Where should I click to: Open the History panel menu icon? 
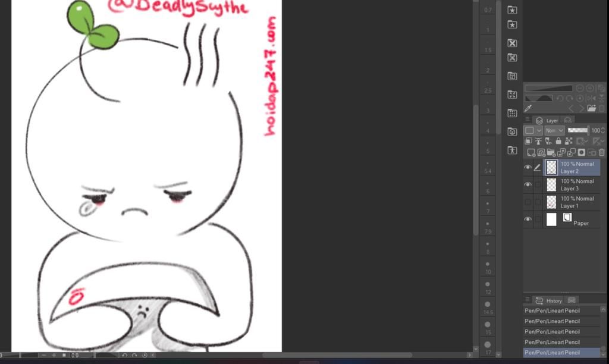click(528, 300)
